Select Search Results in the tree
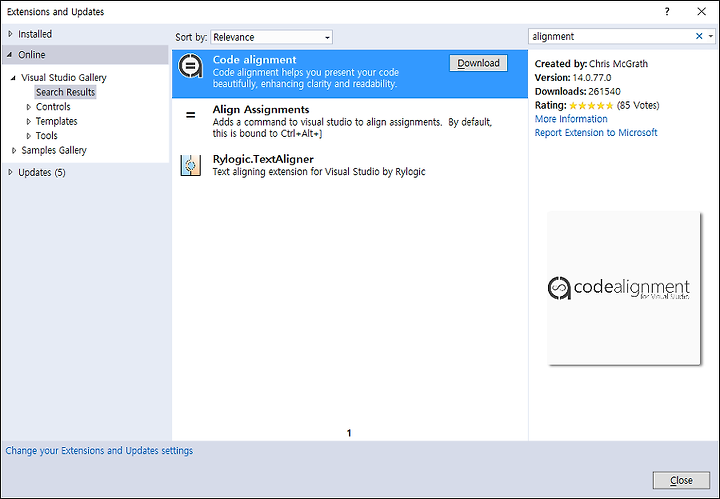Screen dimensions: 720x499 [65, 92]
